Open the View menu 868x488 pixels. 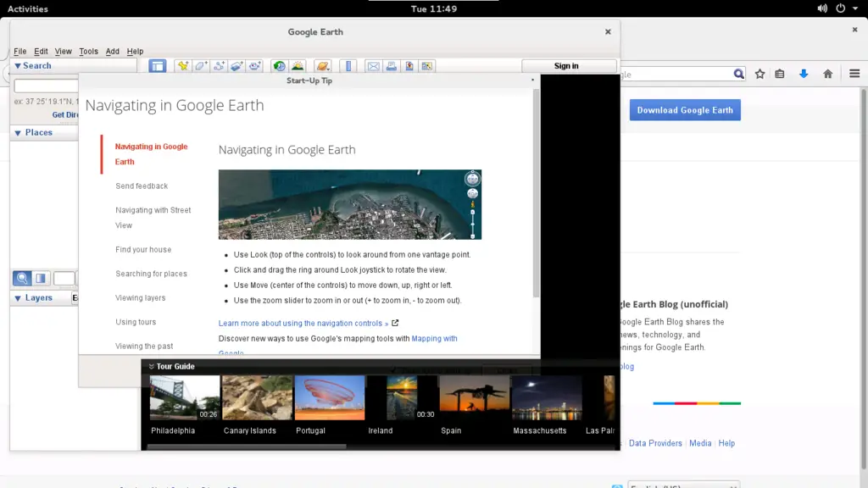coord(63,52)
